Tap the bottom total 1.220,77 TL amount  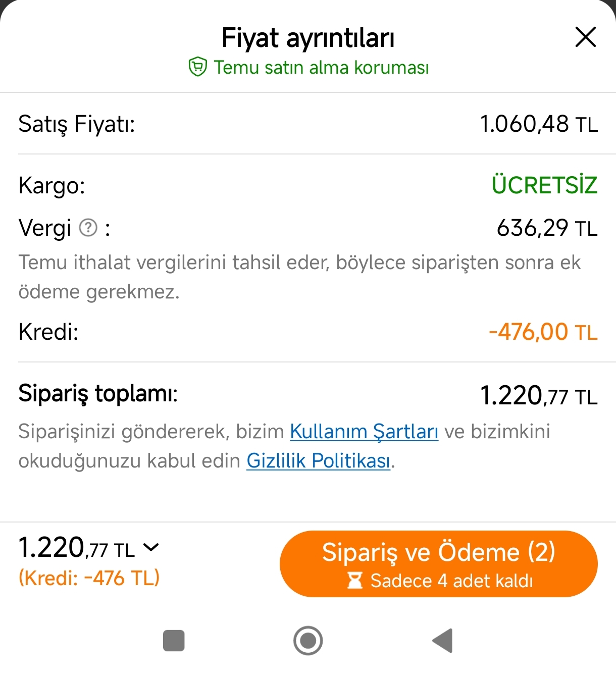tap(77, 548)
